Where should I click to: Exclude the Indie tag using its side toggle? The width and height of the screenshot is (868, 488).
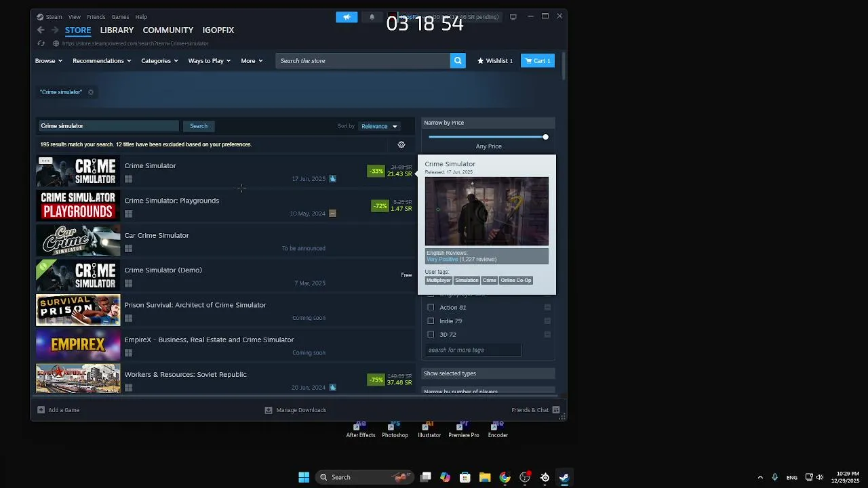[547, 321]
